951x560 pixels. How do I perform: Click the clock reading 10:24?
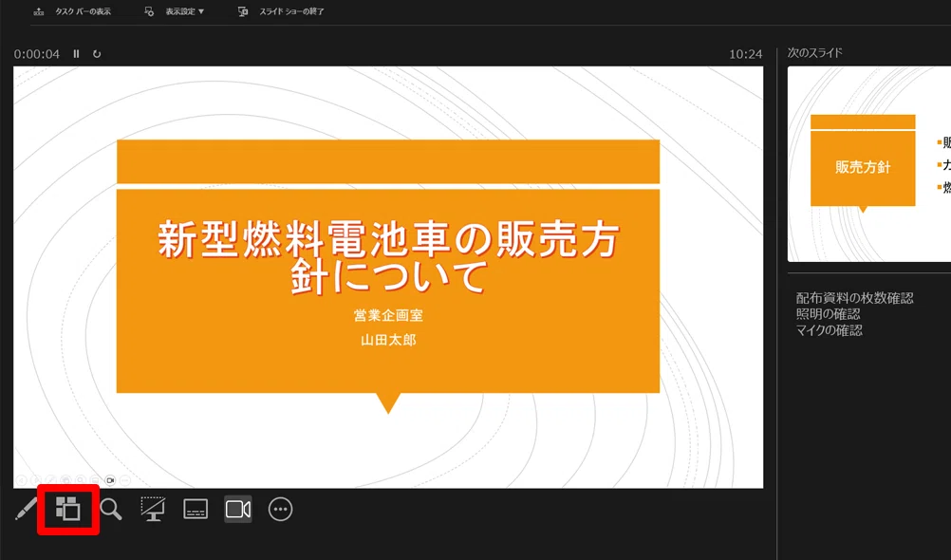[745, 54]
